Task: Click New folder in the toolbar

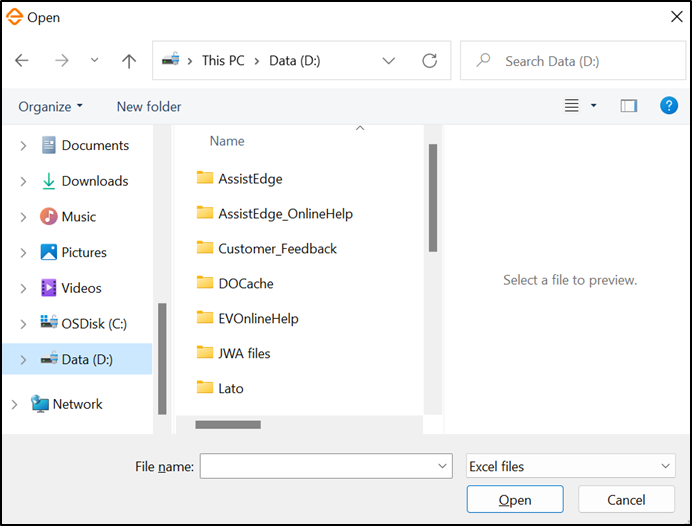Action: (149, 106)
